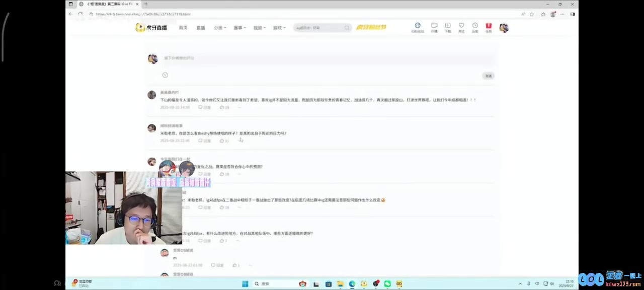Click the comment input field
644x290 pixels.
(x=329, y=58)
